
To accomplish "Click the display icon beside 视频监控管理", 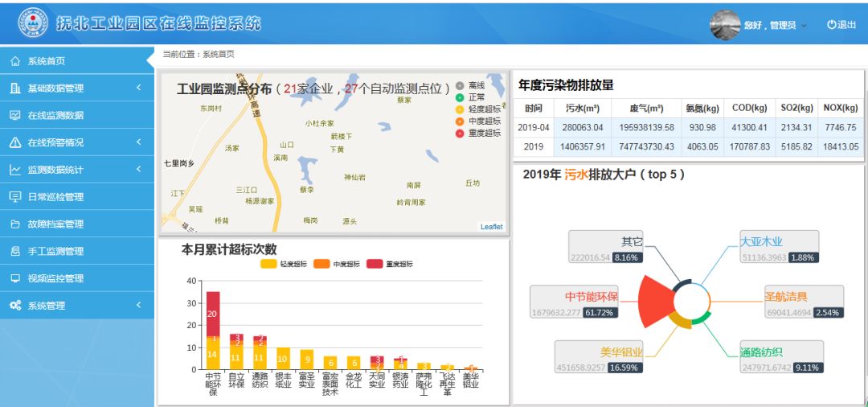I will 15,278.
